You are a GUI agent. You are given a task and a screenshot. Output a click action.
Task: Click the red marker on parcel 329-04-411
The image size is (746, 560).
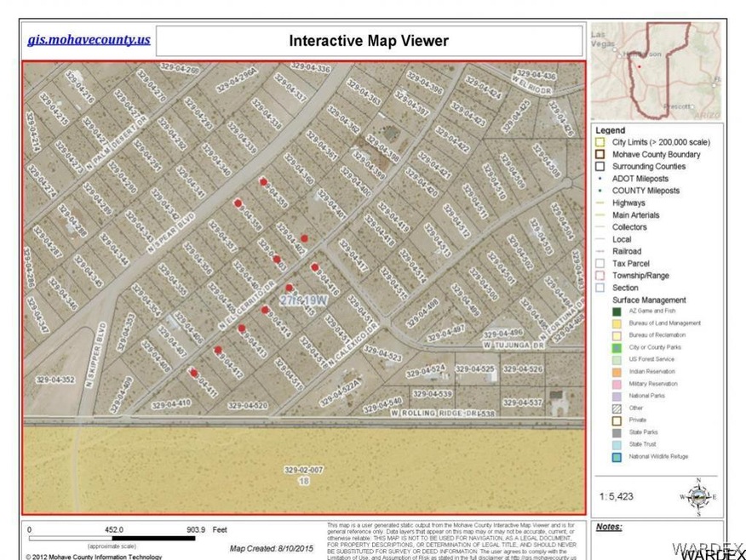click(193, 372)
